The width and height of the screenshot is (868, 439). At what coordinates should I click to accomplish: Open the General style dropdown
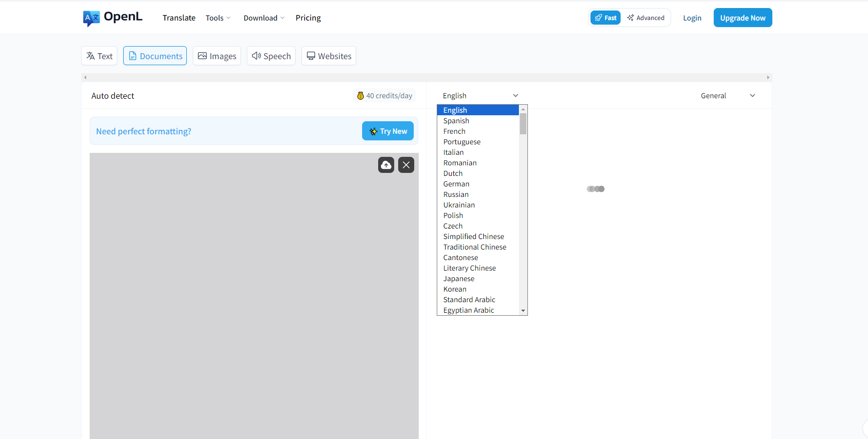click(728, 96)
